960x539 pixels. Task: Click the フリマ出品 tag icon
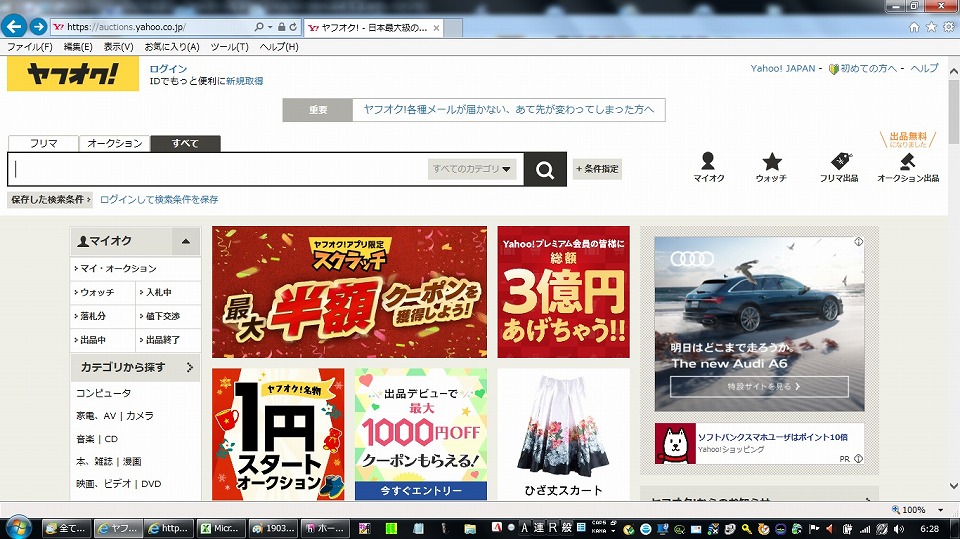pos(839,162)
